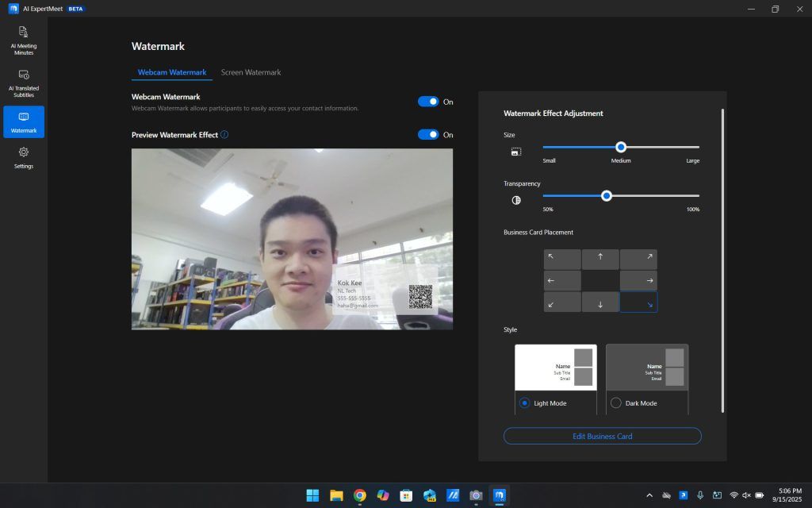
Task: Select Dark Mode style radio button
Action: click(615, 402)
